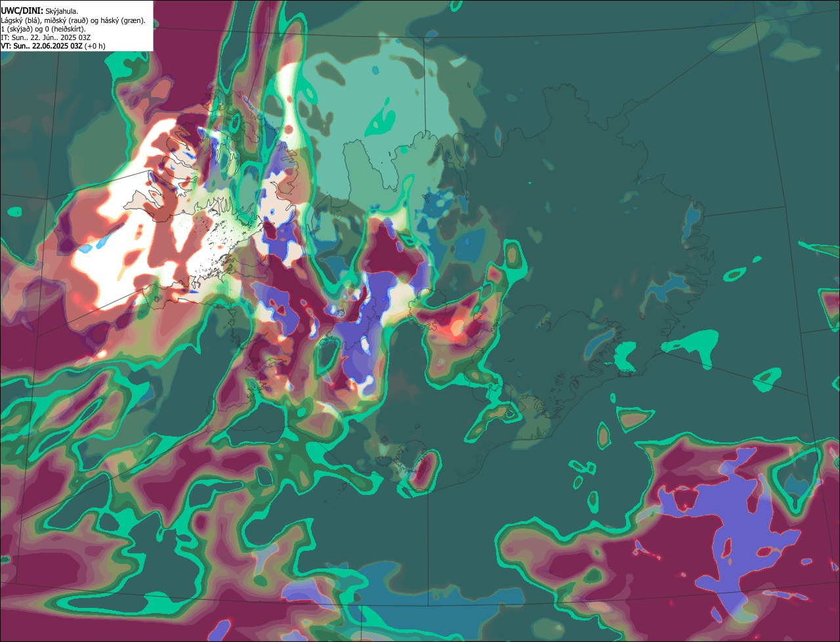Click the '1 (skýjað)' legend text

click(x=16, y=30)
